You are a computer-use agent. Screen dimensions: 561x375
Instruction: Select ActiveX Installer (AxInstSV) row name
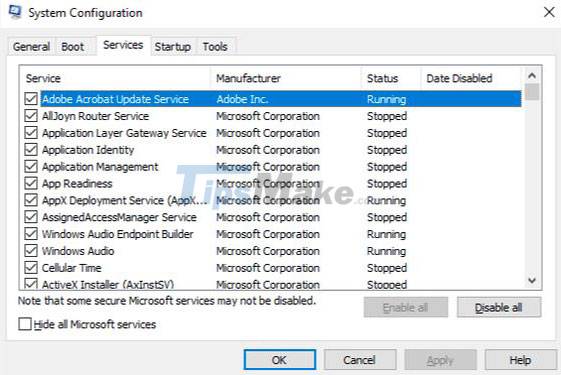point(108,284)
